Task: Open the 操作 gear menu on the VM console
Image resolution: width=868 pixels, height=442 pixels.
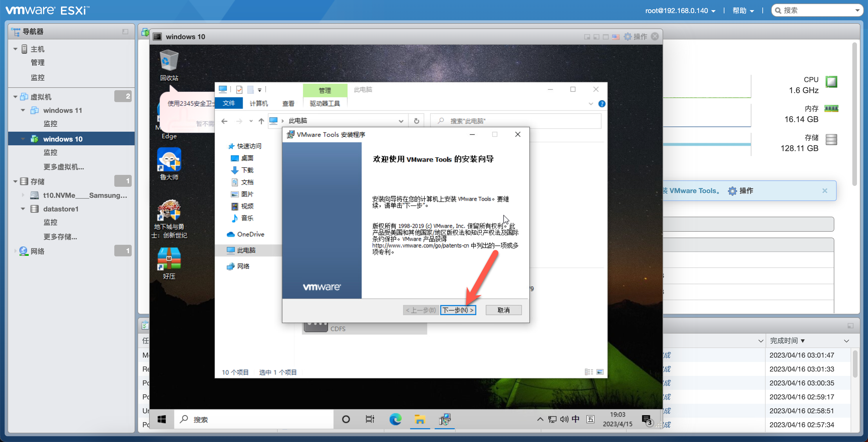Action: (x=637, y=37)
